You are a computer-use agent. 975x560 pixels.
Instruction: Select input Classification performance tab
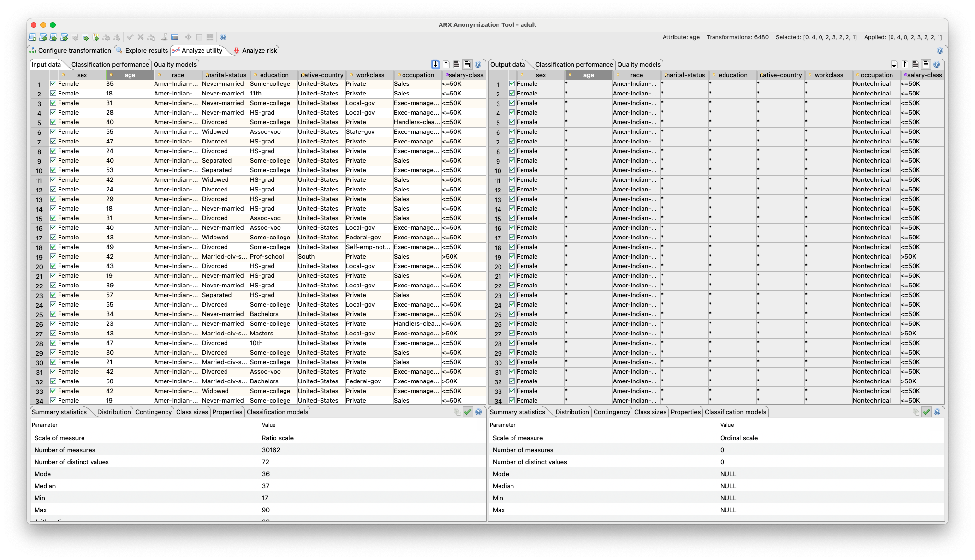tap(110, 64)
